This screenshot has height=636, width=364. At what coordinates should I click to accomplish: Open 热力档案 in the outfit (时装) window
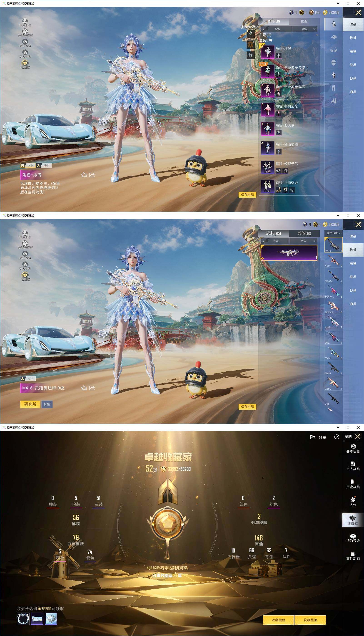tap(25, 54)
